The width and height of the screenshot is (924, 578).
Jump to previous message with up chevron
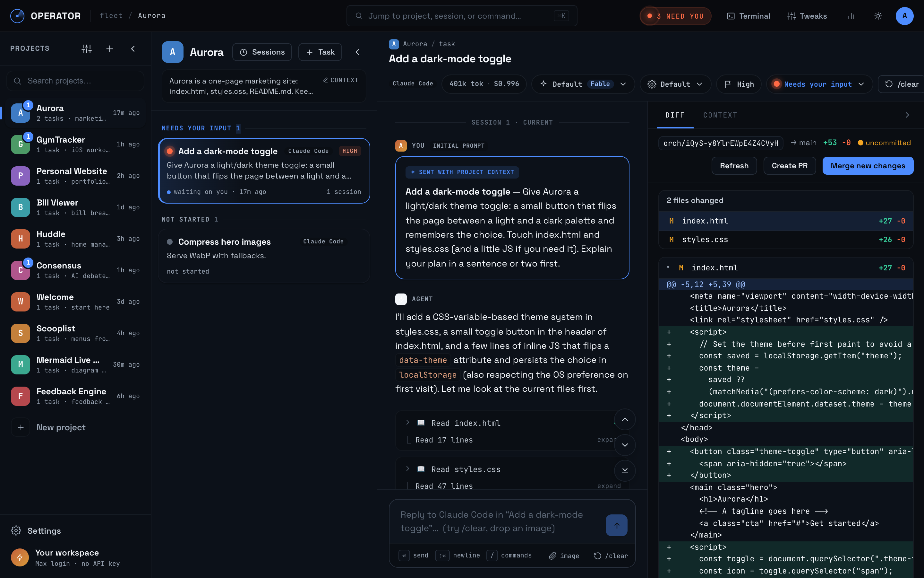tap(625, 419)
